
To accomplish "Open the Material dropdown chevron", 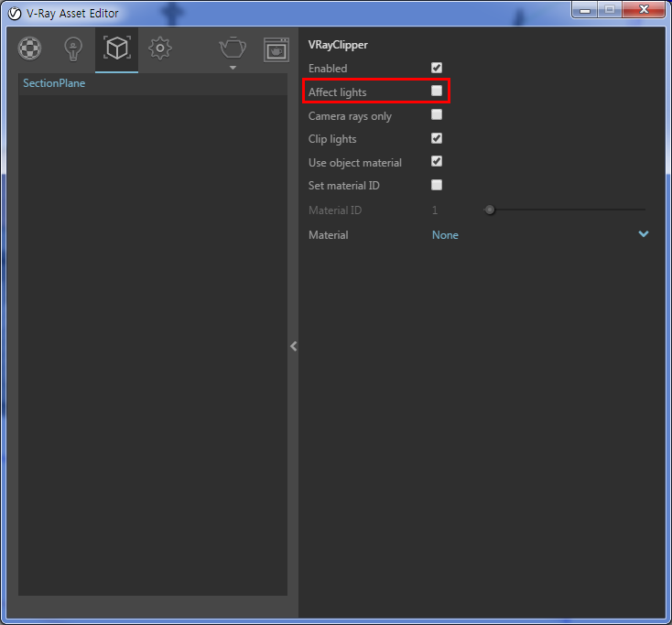I will (x=644, y=234).
